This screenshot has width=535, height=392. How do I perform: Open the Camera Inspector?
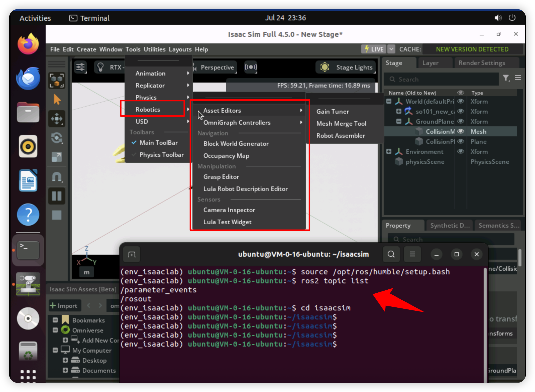pos(229,210)
